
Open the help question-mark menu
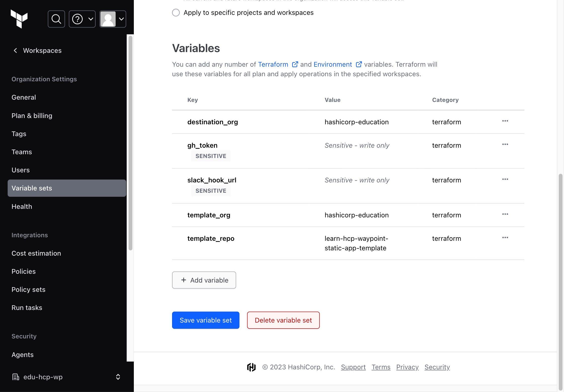(x=82, y=19)
